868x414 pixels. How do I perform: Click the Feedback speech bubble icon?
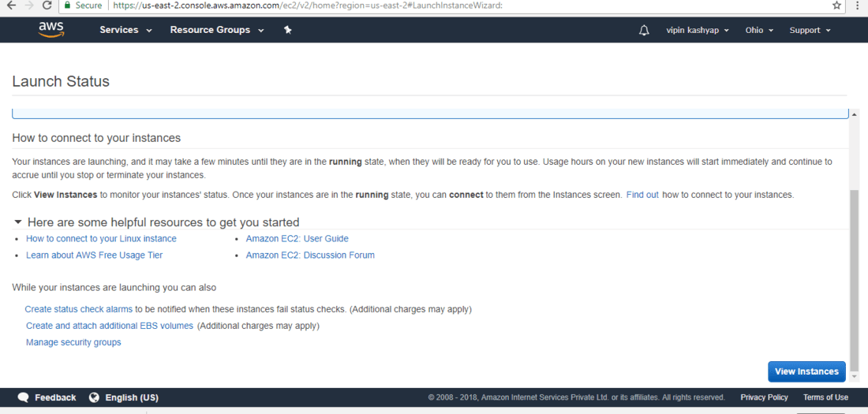23,397
